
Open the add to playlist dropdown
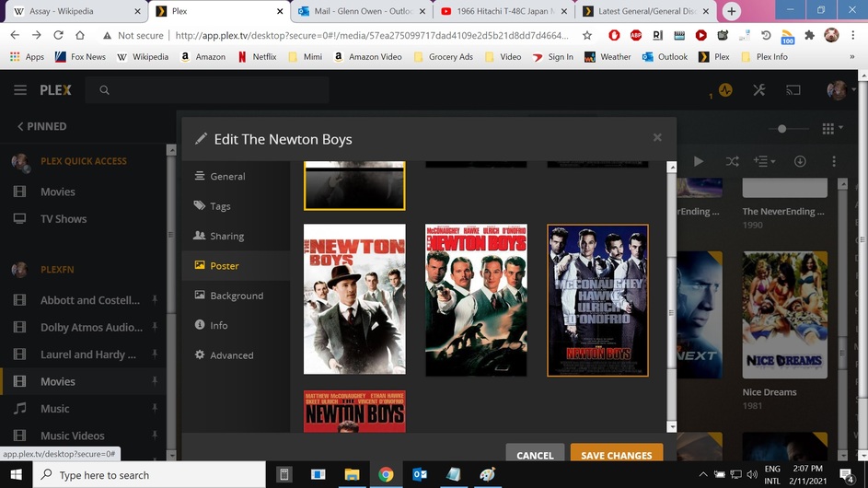point(765,161)
